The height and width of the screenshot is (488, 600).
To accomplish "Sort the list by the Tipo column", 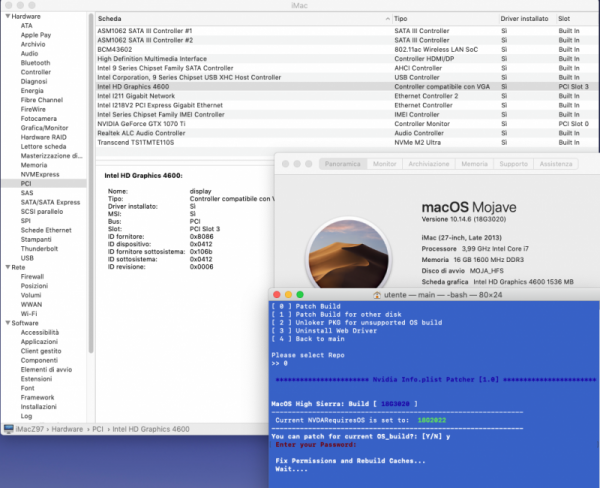I will coord(400,18).
